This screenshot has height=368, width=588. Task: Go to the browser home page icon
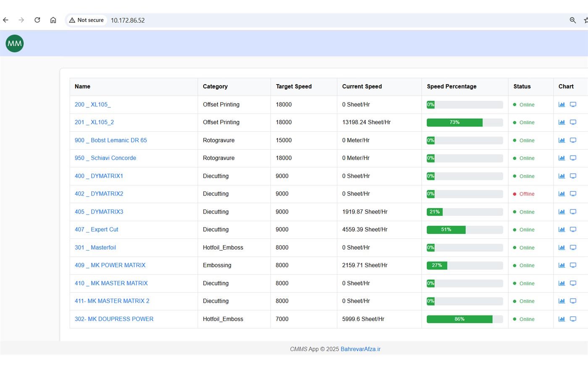53,20
